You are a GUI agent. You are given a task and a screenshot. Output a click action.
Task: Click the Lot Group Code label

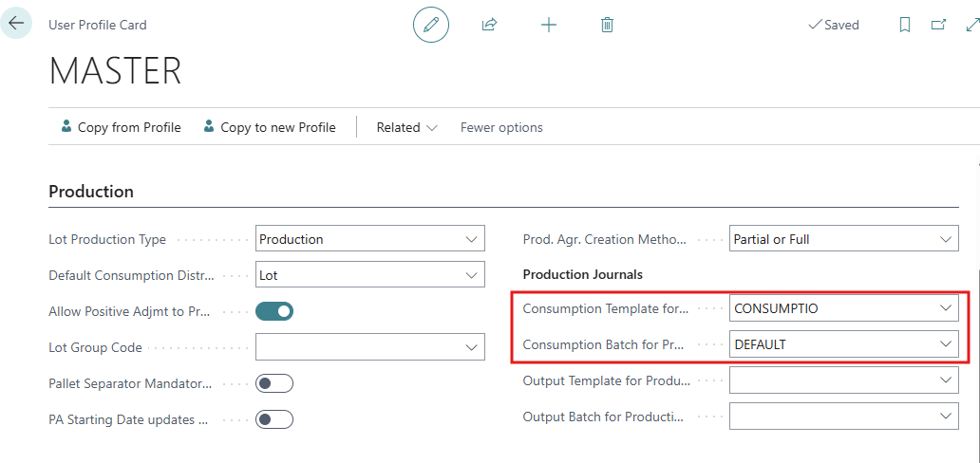96,347
